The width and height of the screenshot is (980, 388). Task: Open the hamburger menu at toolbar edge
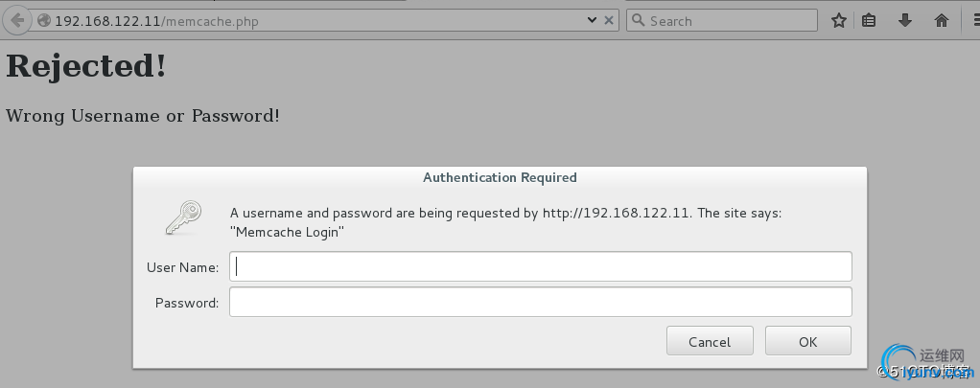[973, 20]
